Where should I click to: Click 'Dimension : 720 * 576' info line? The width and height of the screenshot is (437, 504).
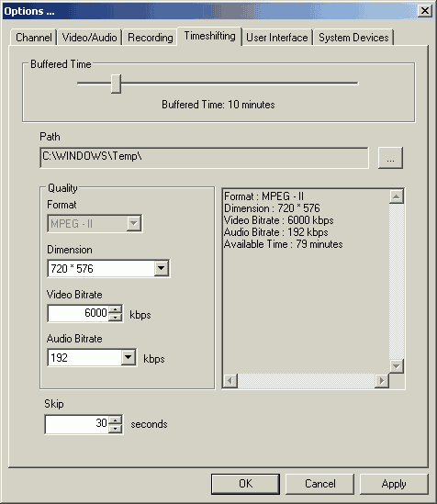click(x=272, y=208)
